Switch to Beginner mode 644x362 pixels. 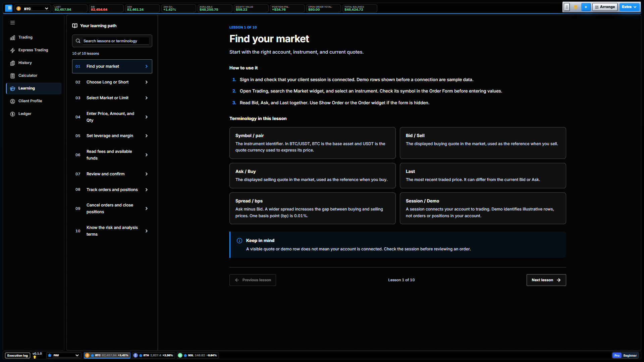click(x=630, y=356)
